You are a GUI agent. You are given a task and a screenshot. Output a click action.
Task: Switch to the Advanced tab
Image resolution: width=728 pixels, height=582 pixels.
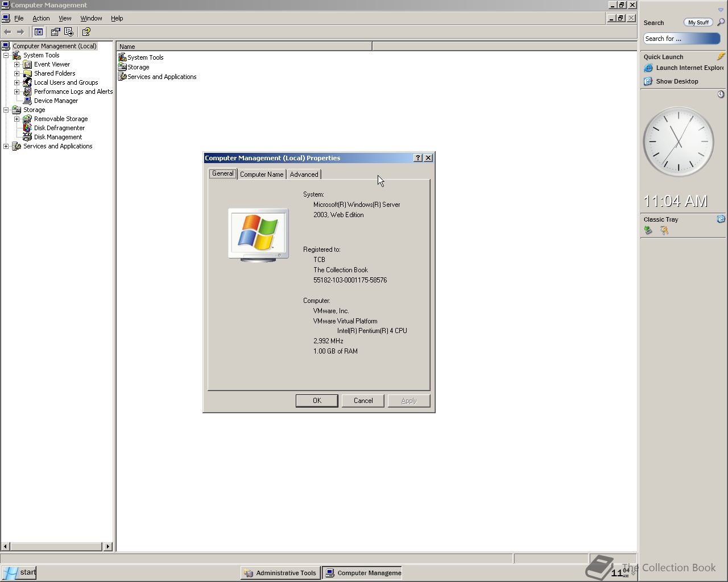[x=304, y=174]
